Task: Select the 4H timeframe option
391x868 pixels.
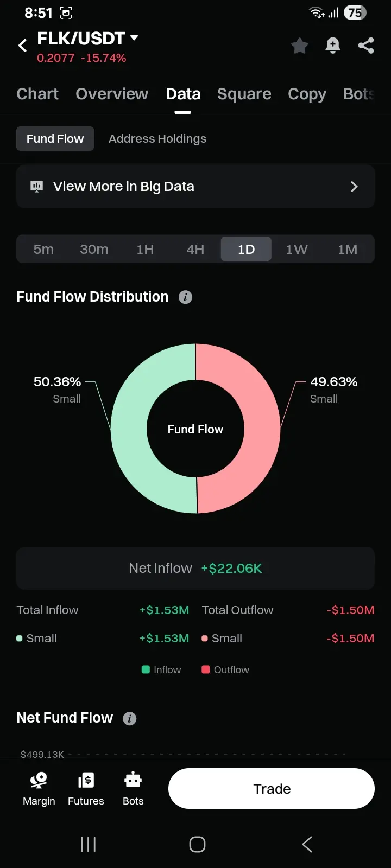Action: [x=195, y=250]
